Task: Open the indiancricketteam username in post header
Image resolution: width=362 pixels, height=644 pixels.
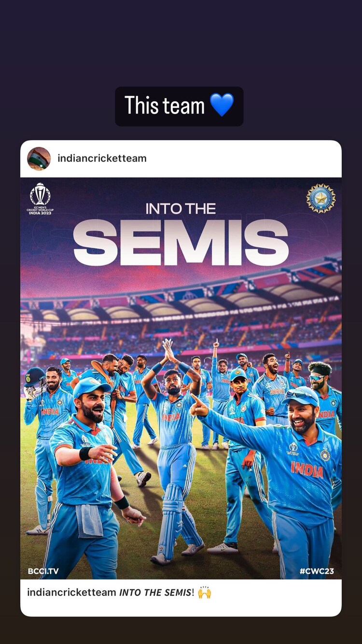Action: pyautogui.click(x=102, y=158)
